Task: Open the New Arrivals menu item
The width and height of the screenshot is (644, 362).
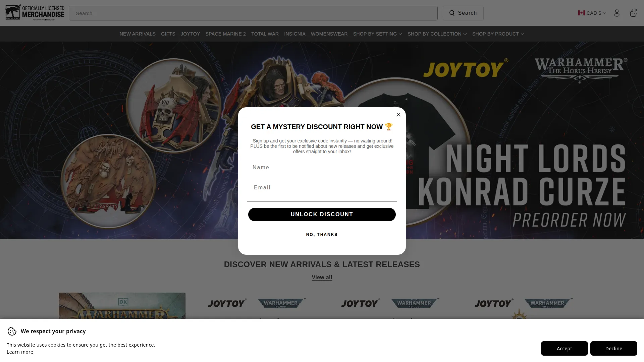Action: pyautogui.click(x=138, y=34)
